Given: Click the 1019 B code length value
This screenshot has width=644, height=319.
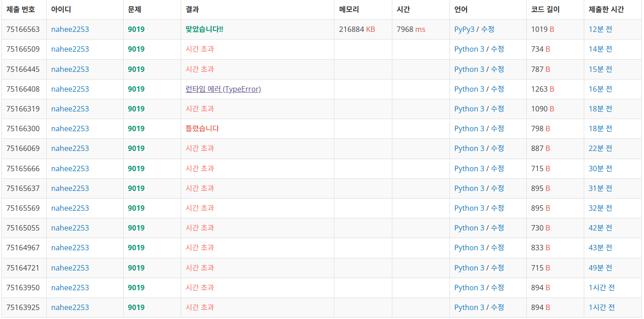Looking at the screenshot, I should pos(542,29).
